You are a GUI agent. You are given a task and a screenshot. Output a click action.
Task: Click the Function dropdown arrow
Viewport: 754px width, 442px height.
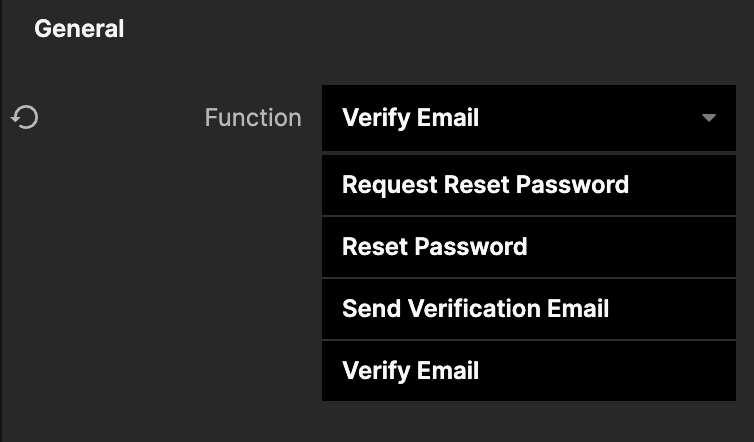pos(709,118)
